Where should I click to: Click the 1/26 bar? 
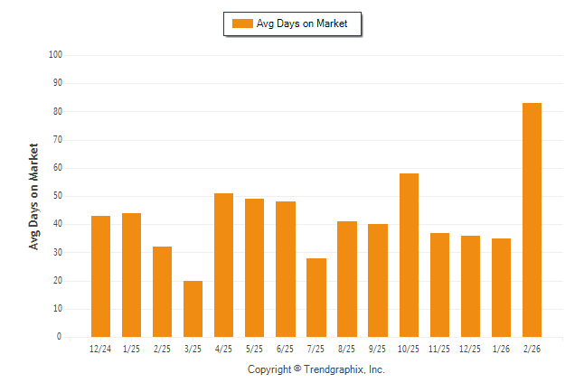(501, 287)
